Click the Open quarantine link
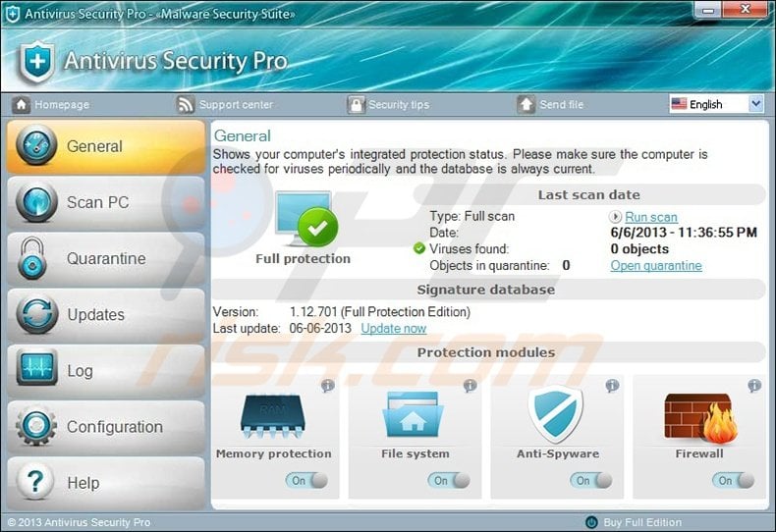 (x=656, y=265)
